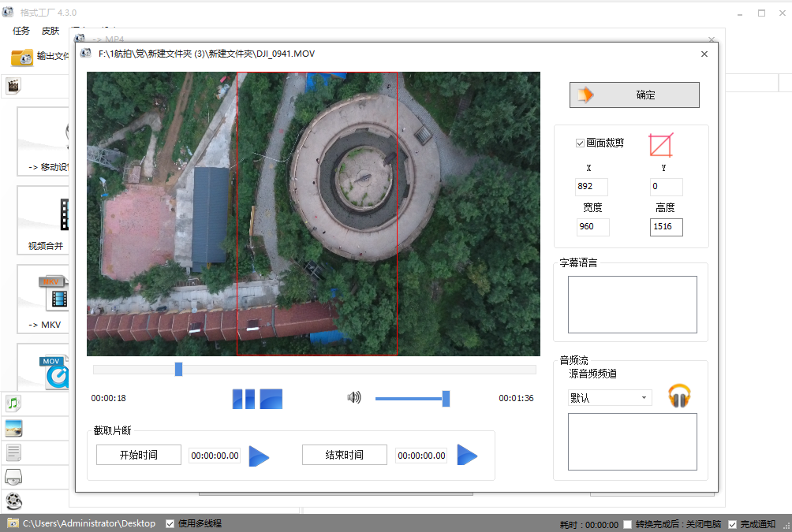Click the stop playback button
Image resolution: width=792 pixels, height=532 pixels.
tap(271, 399)
